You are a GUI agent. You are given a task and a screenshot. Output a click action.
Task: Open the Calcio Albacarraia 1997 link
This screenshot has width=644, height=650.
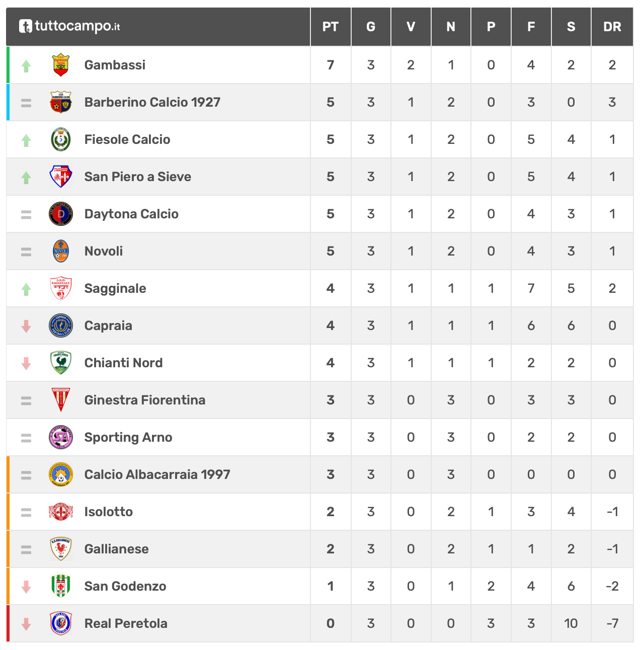click(157, 474)
